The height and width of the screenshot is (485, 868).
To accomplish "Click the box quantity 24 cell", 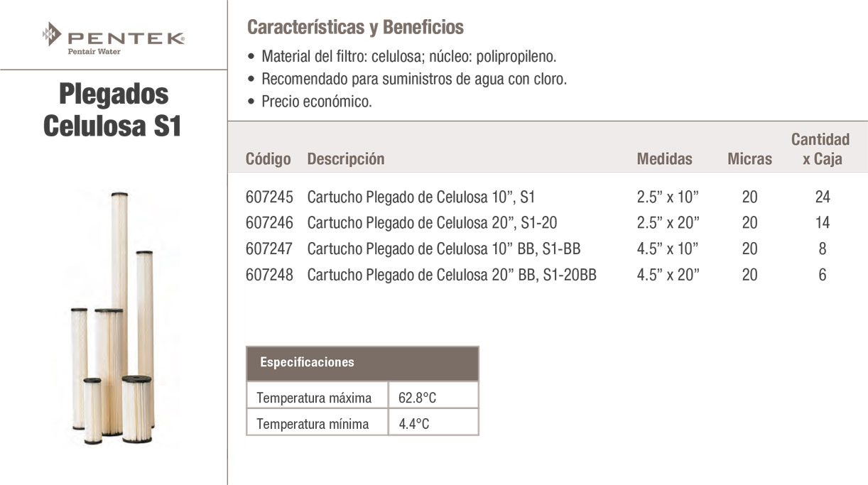I will point(823,197).
